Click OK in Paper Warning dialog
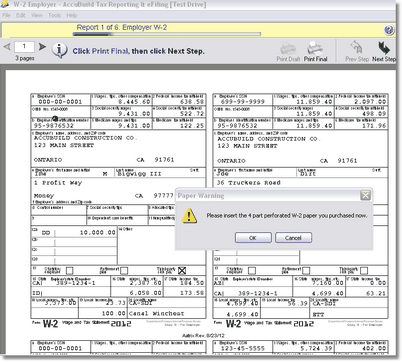Image resolution: width=402 pixels, height=362 pixels. tap(253, 238)
